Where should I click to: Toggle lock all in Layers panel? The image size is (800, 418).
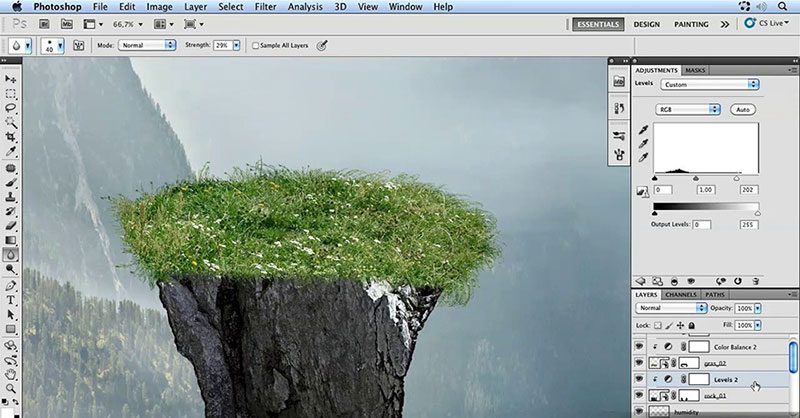691,325
